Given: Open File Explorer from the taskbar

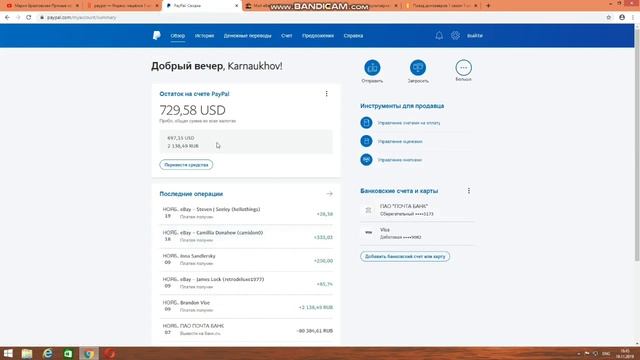Looking at the screenshot, I should click(27, 353).
